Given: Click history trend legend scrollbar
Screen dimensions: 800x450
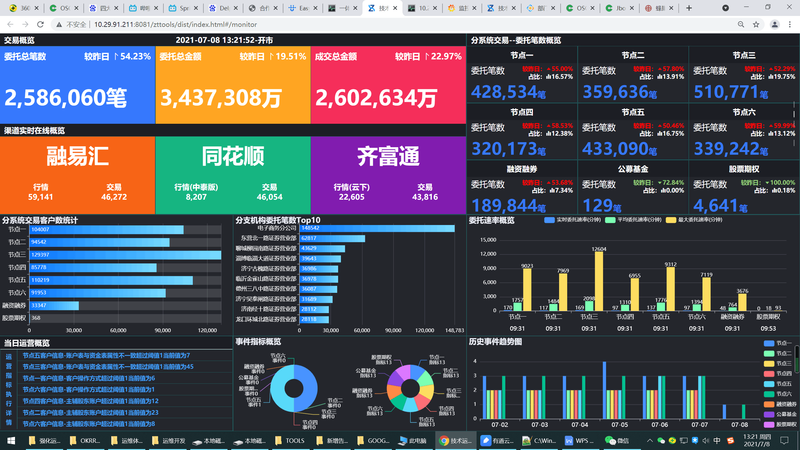Looking at the screenshot, I should (x=797, y=357).
